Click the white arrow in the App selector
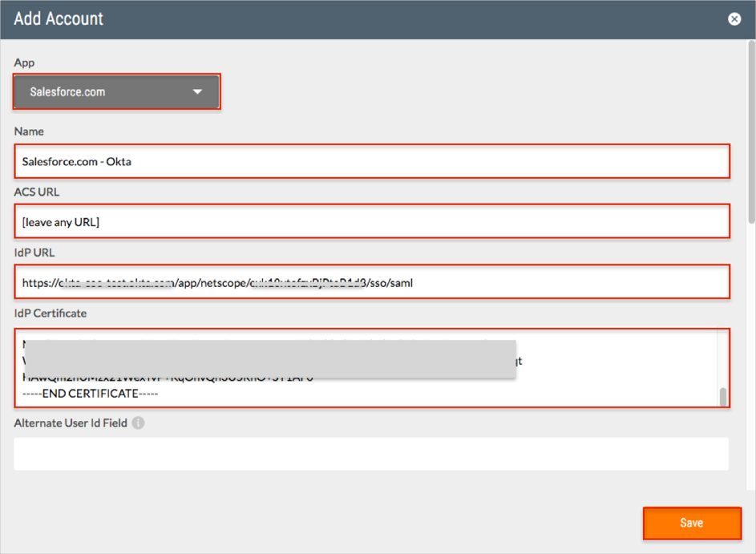This screenshot has height=554, width=756. click(x=197, y=92)
